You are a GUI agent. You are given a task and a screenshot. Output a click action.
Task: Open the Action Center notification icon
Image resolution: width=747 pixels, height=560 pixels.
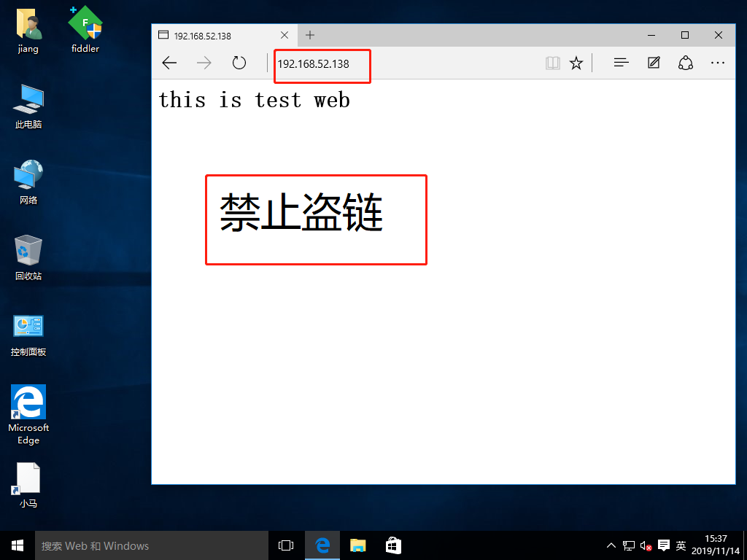[663, 545]
